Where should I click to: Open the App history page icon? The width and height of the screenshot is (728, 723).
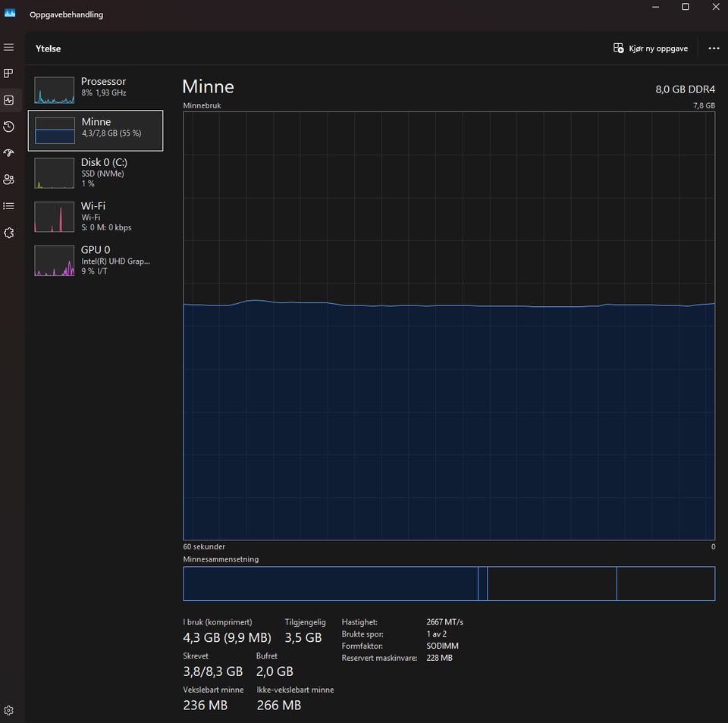pyautogui.click(x=9, y=127)
